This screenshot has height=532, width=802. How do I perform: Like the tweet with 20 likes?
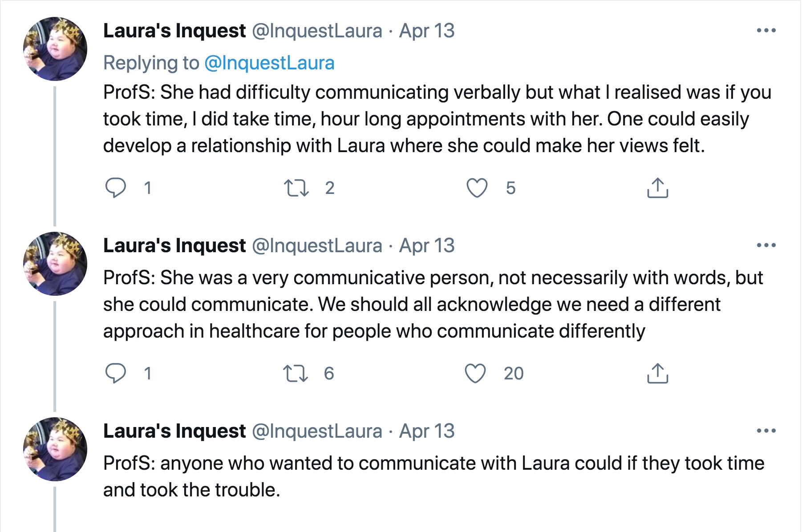click(475, 373)
